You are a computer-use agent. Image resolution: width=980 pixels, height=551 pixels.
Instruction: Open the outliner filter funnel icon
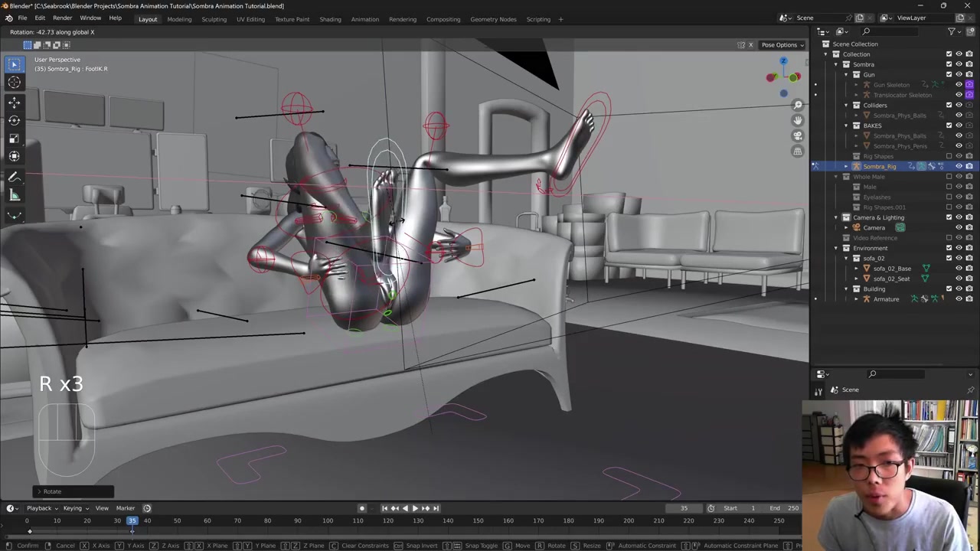(952, 31)
